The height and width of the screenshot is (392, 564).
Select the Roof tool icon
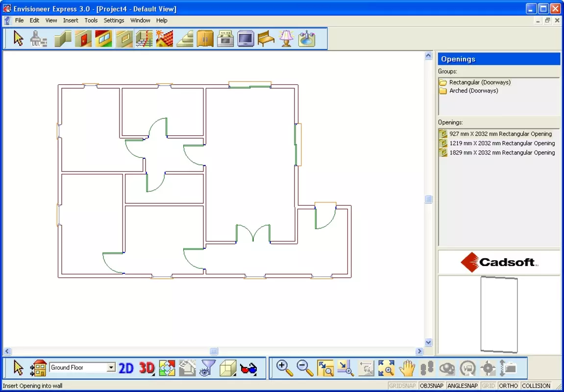tap(165, 39)
